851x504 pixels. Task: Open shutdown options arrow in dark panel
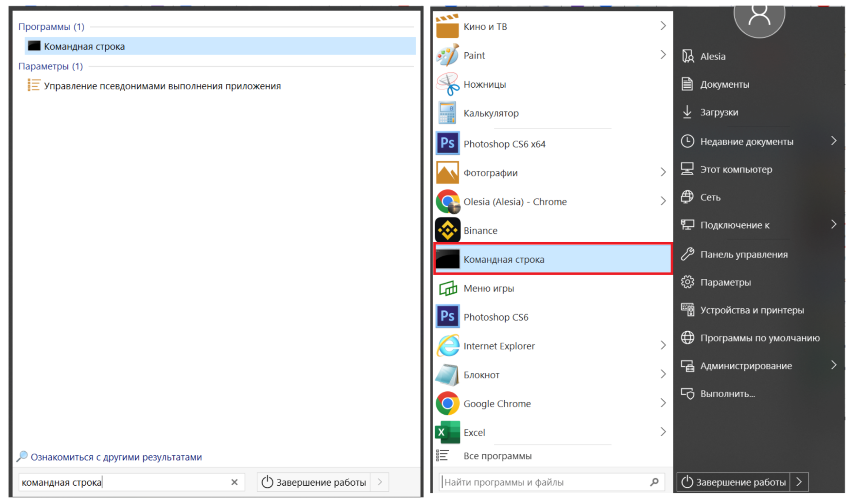point(799,482)
